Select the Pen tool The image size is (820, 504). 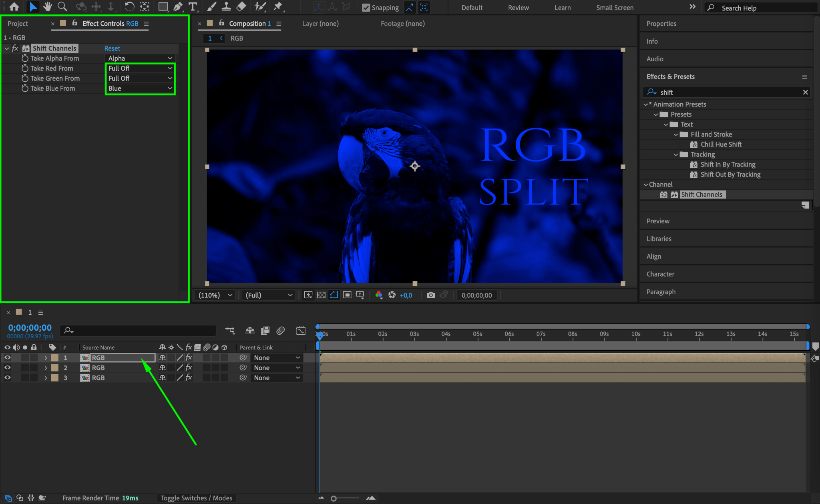tap(178, 6)
